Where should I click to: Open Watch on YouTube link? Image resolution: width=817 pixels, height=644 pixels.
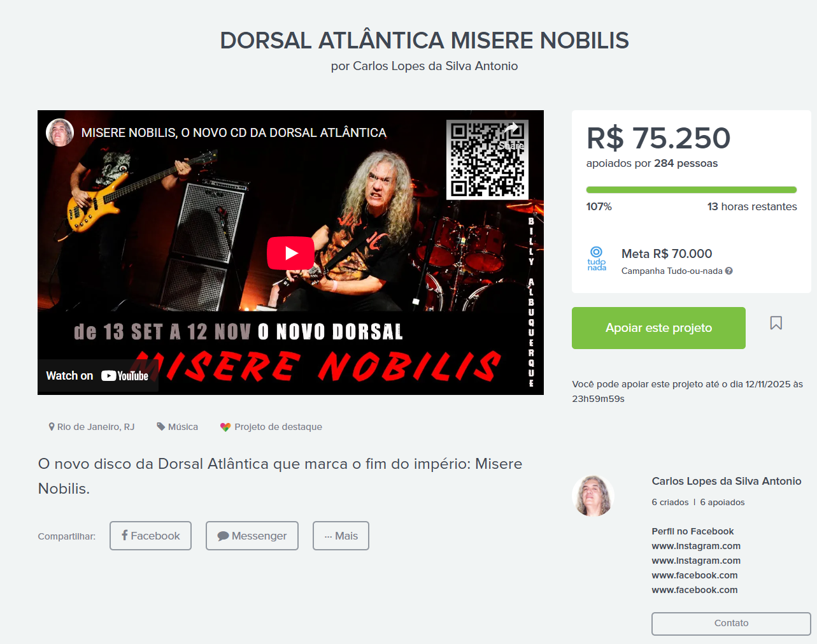click(97, 376)
